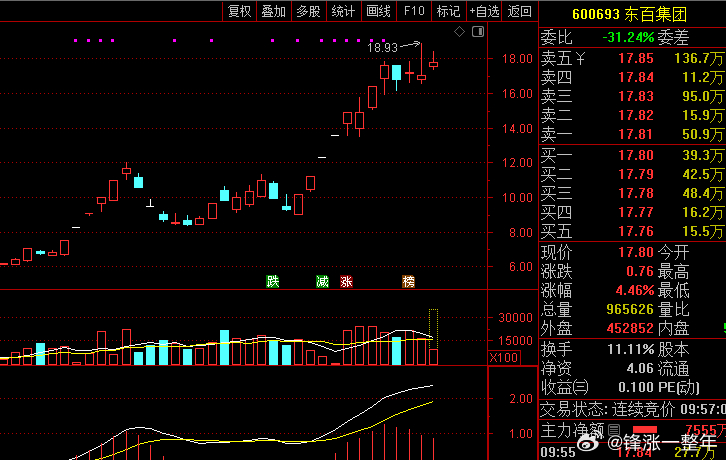Open the 叠加 overlay option

coord(274,11)
